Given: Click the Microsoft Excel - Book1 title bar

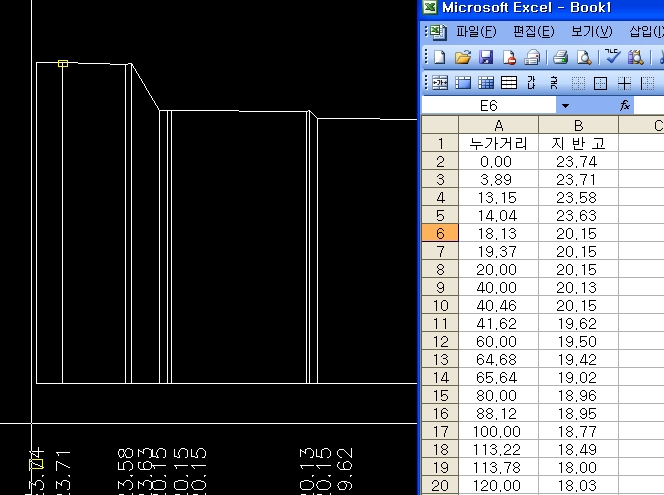Looking at the screenshot, I should tap(542, 8).
